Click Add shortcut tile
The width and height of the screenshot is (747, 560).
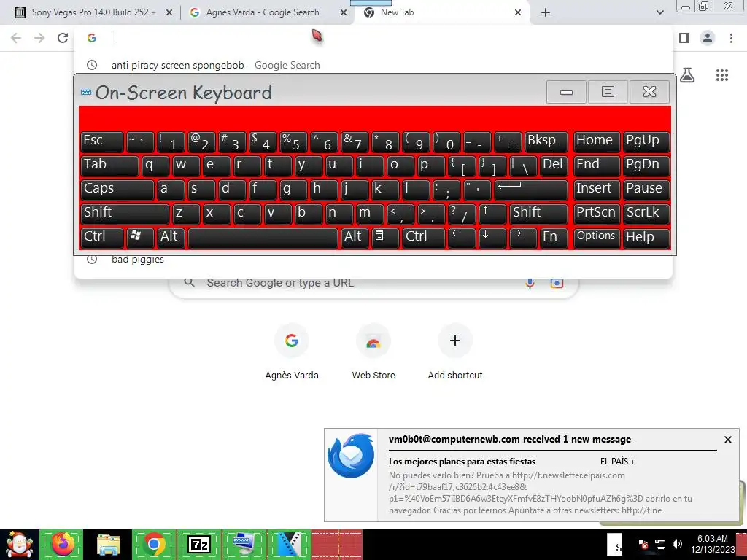pyautogui.click(x=455, y=351)
